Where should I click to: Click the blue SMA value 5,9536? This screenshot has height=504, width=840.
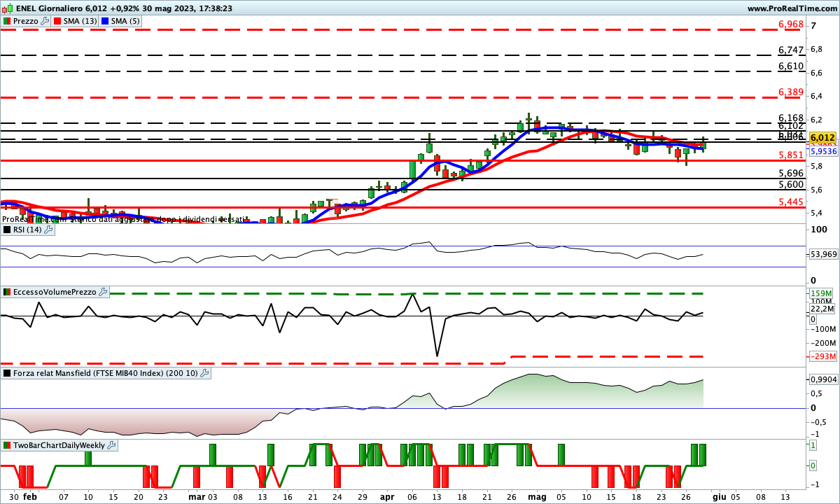pos(823,150)
